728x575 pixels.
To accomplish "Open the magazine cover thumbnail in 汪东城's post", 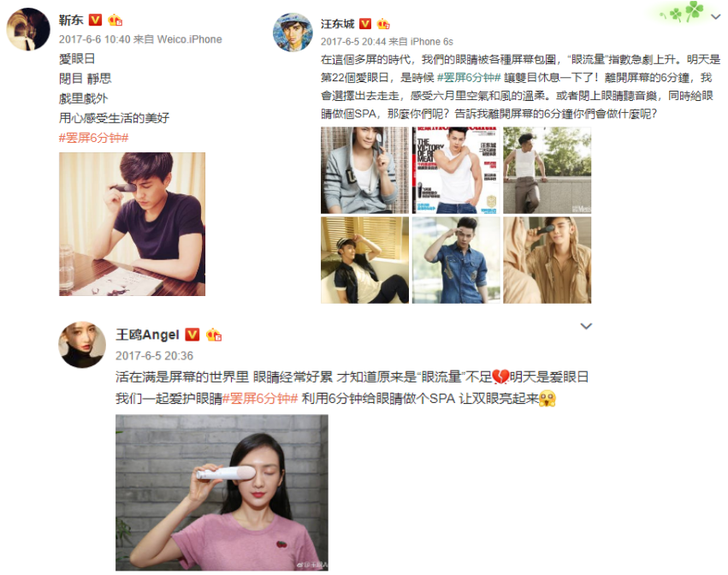I will point(456,170).
